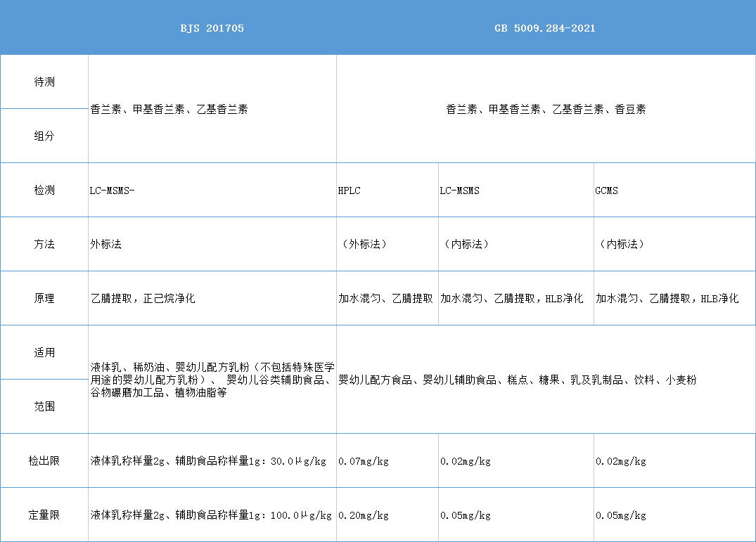Click the （外标法） cell under HPLC
The image size is (756, 542).
[x=387, y=244]
